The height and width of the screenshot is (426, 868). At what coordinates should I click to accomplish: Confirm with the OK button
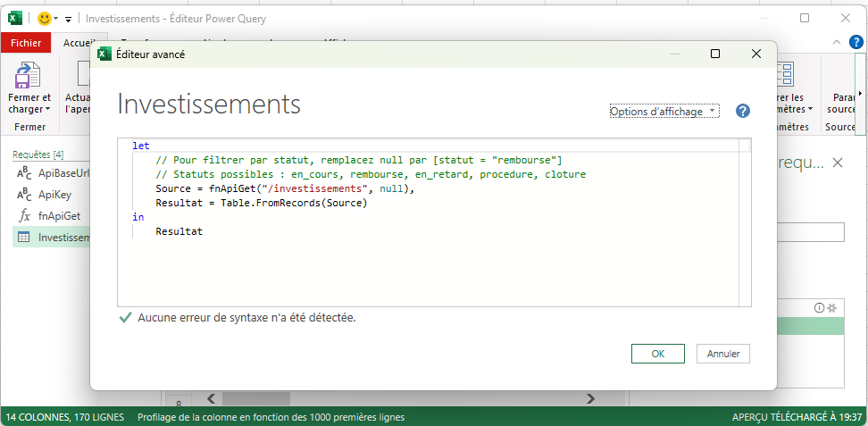(x=657, y=354)
